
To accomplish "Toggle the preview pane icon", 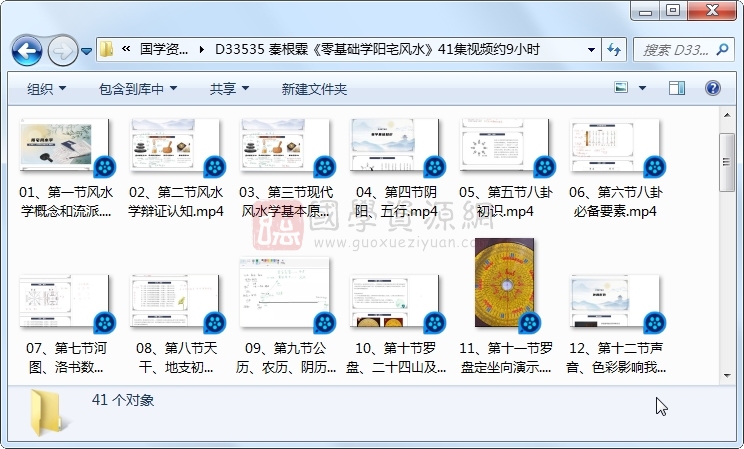I will point(677,88).
